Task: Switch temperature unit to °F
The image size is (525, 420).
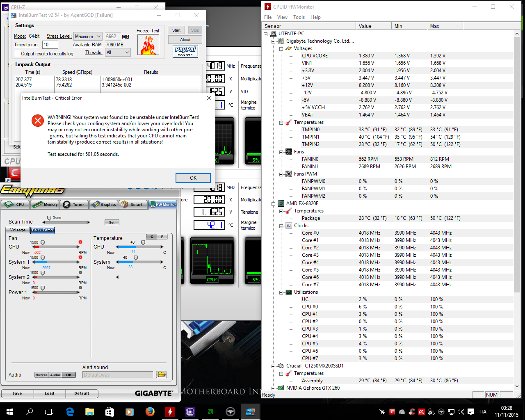Action: tap(162, 237)
